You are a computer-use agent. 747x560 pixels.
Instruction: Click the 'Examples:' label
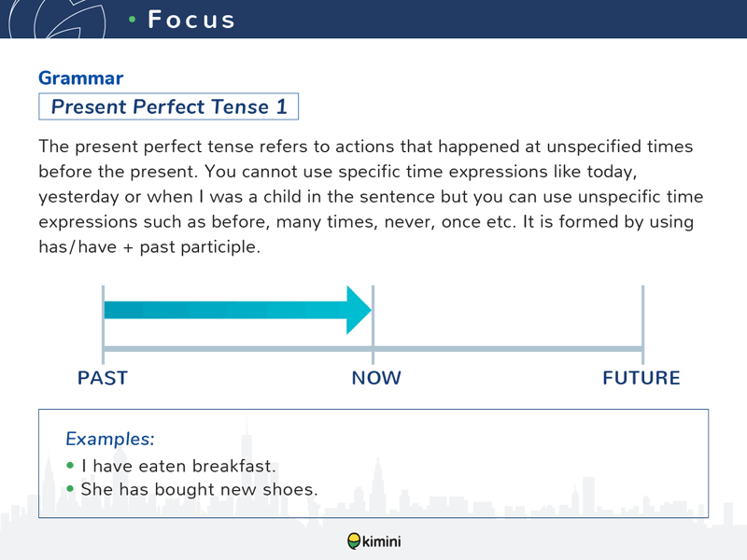click(110, 439)
